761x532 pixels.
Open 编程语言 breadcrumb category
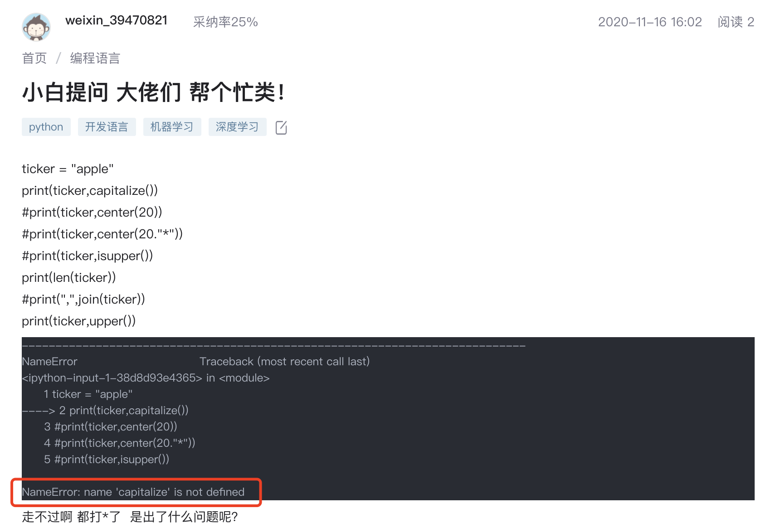click(95, 58)
